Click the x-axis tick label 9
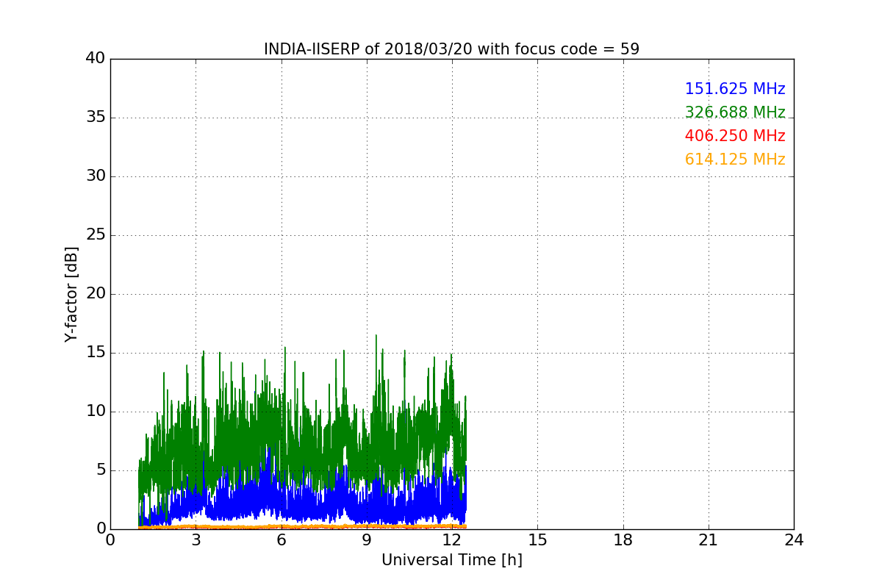The image size is (882, 588). (367, 539)
